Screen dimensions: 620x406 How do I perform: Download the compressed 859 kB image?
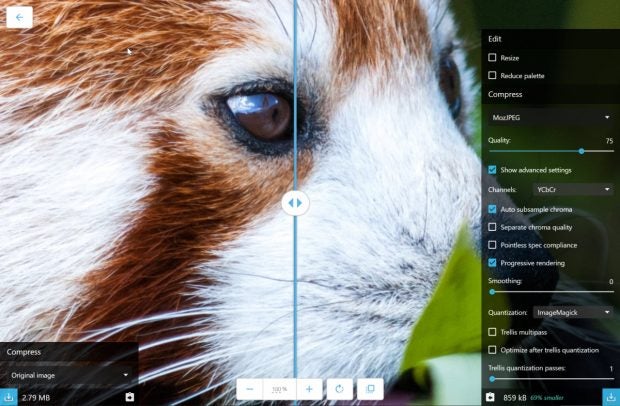609,397
